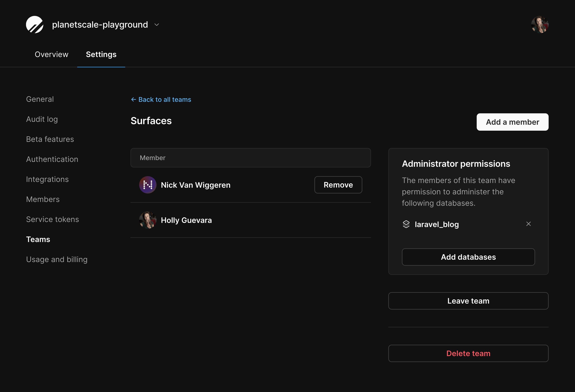Open Back to all teams link
Viewport: 575px width, 392px height.
tap(165, 99)
